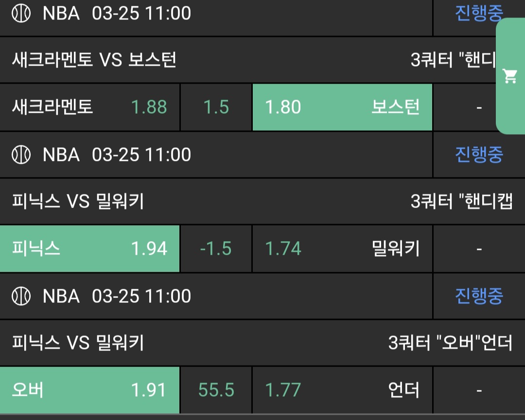
Task: Select 밀워키 at 1.74 odds
Action: click(x=342, y=248)
